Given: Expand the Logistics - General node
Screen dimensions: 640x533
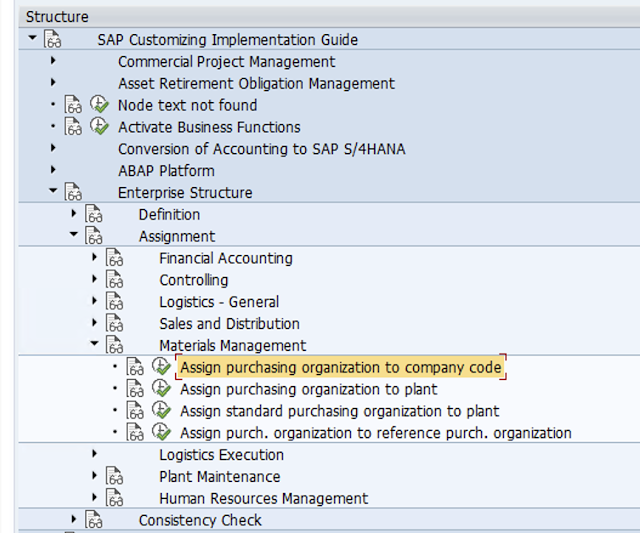Looking at the screenshot, I should 95,301.
